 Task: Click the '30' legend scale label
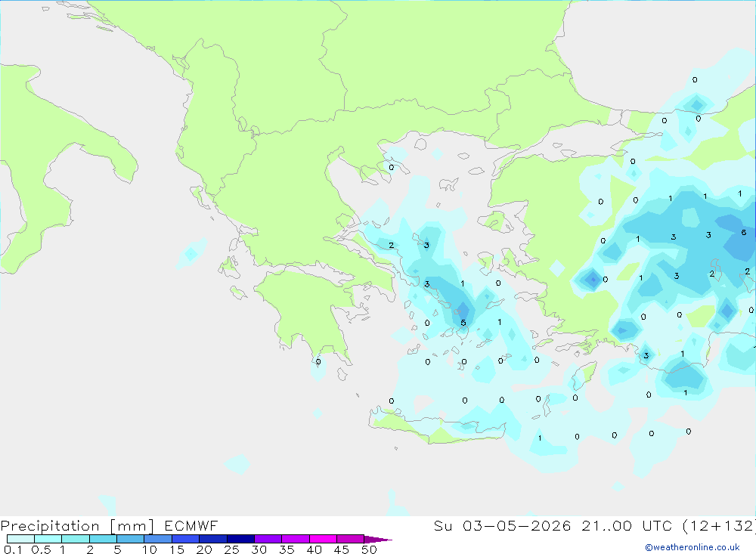[x=259, y=549]
